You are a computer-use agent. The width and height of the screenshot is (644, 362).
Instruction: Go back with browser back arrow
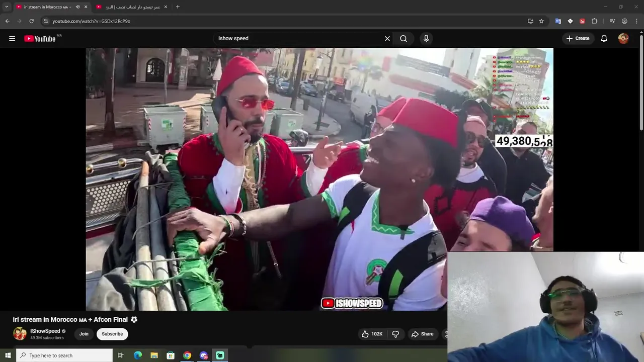tap(7, 21)
